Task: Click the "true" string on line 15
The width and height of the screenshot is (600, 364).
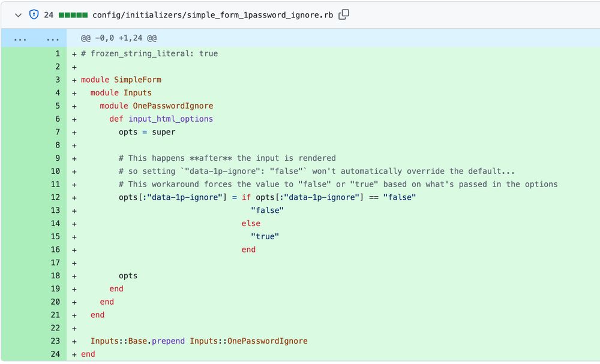Action: [x=265, y=237]
